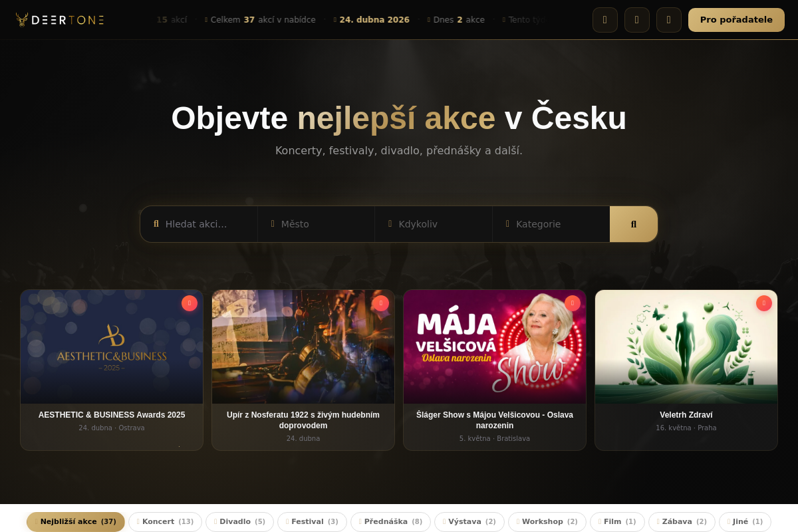Select the Workshop filter chip
The height and width of the screenshot is (532, 798).
547,522
